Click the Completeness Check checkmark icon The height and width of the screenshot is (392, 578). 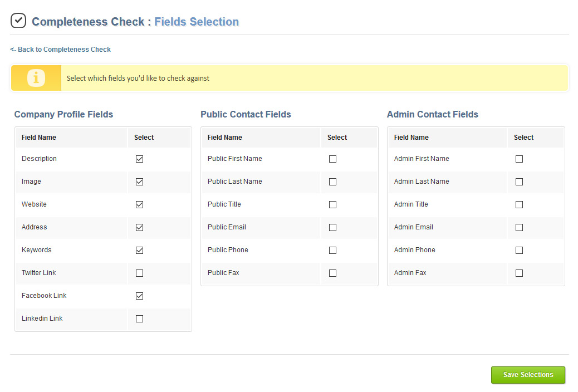18,21
